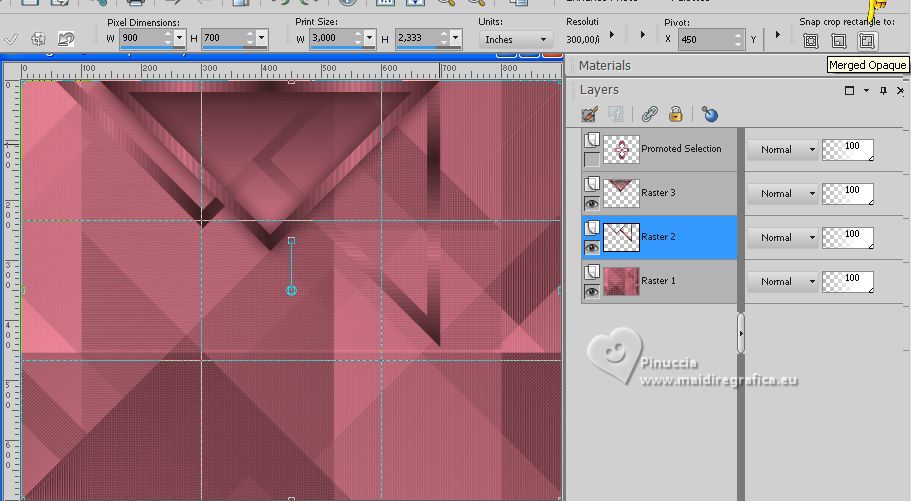Hide the Raster 3 layer

(x=591, y=203)
